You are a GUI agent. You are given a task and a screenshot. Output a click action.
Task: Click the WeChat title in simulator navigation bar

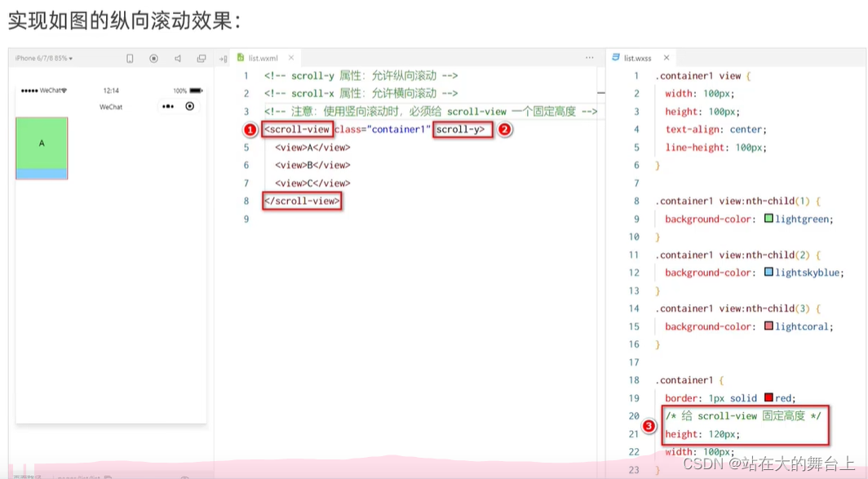111,107
